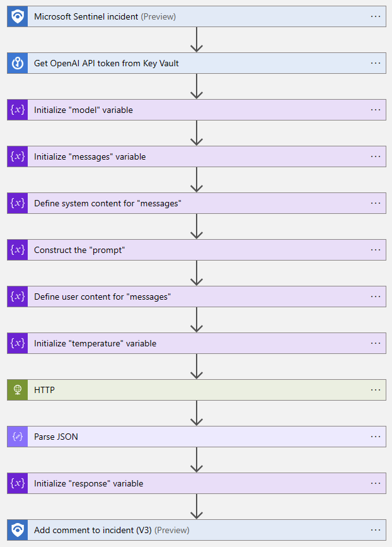
Task: Click the Sentinel icon on Add comment action
Action: (16, 530)
